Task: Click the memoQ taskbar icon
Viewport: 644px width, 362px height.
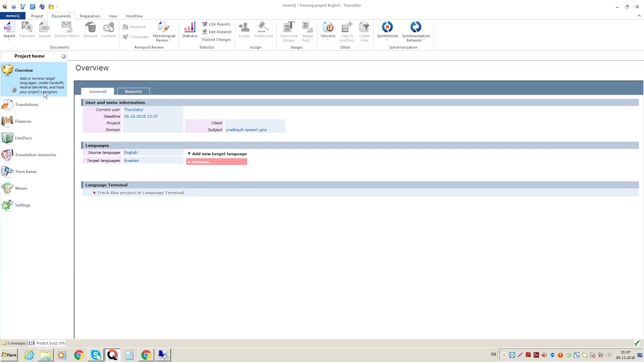Action: pyautogui.click(x=112, y=355)
